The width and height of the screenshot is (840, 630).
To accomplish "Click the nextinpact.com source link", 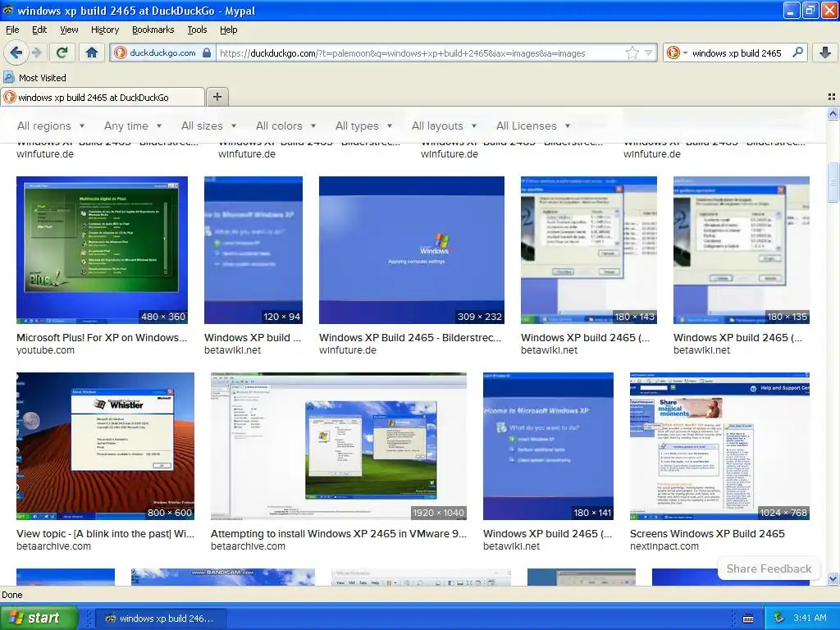I will tap(664, 546).
